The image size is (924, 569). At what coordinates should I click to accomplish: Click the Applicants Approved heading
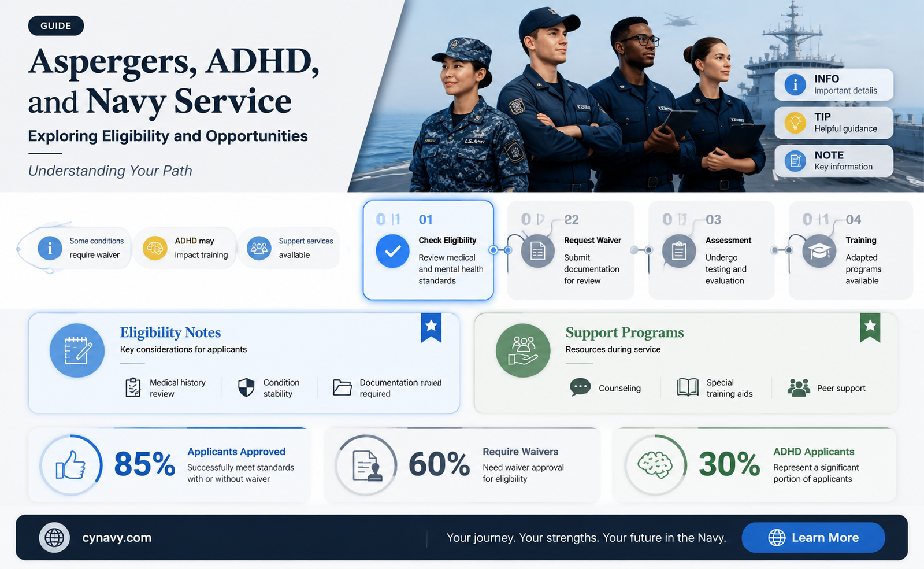(x=236, y=452)
